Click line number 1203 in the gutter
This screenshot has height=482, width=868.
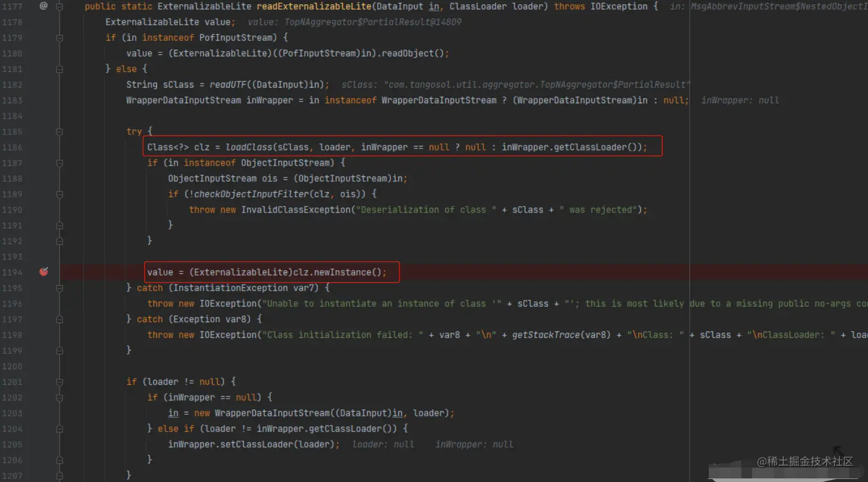pos(12,413)
